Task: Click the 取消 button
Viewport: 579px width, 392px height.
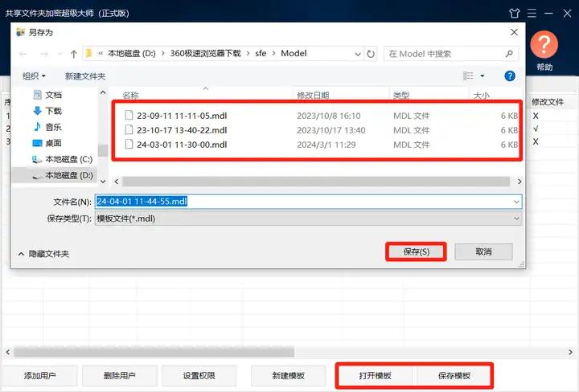Action: coord(483,251)
